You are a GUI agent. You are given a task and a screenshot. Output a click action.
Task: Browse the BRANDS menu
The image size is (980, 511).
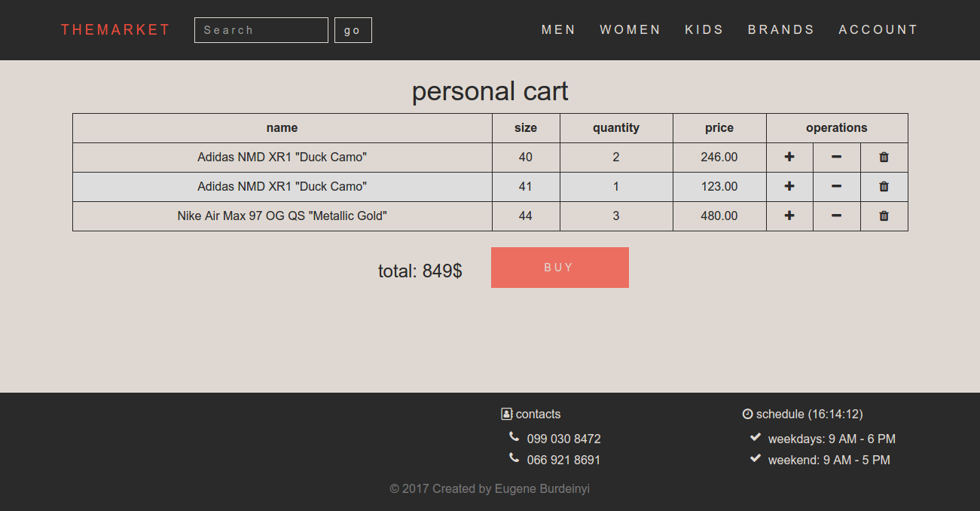pyautogui.click(x=781, y=30)
